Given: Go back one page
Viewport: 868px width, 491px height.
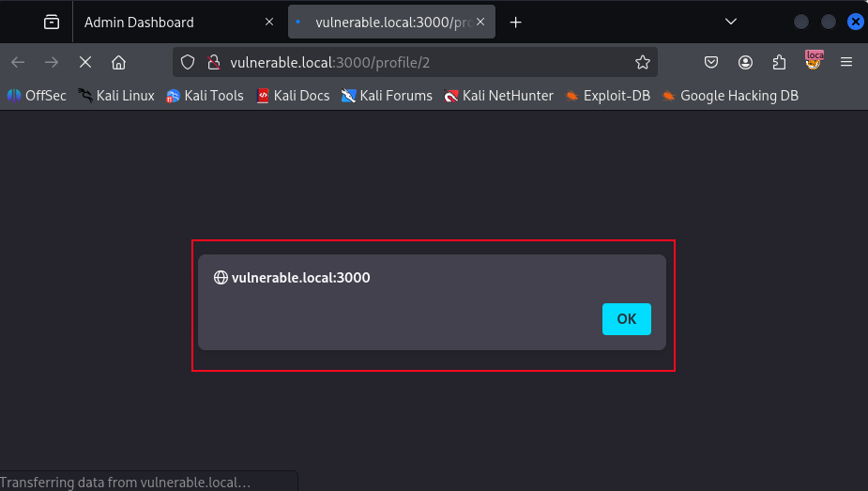Looking at the screenshot, I should click(18, 63).
